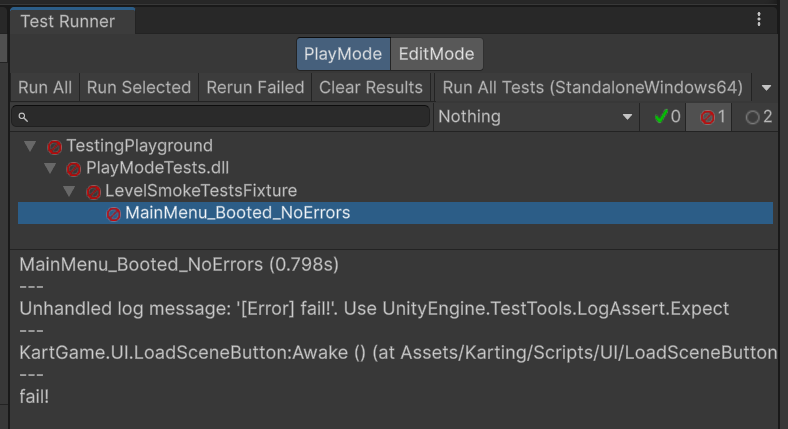The image size is (788, 429).
Task: Focus the test search input field
Action: click(221, 117)
